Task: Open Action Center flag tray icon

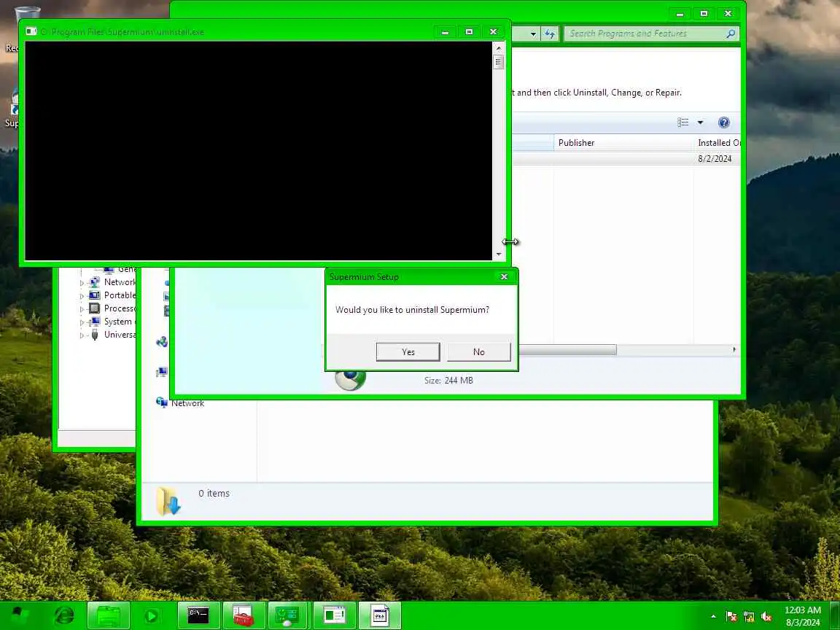Action: click(731, 617)
